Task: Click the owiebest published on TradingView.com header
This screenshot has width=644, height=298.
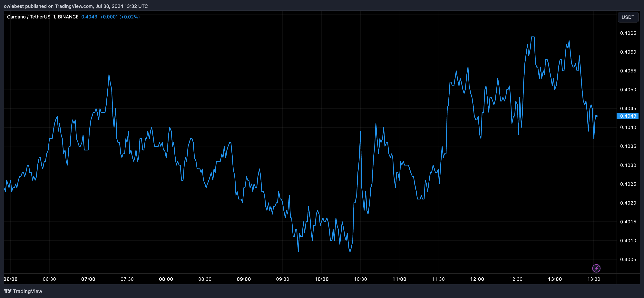Action: 76,6
